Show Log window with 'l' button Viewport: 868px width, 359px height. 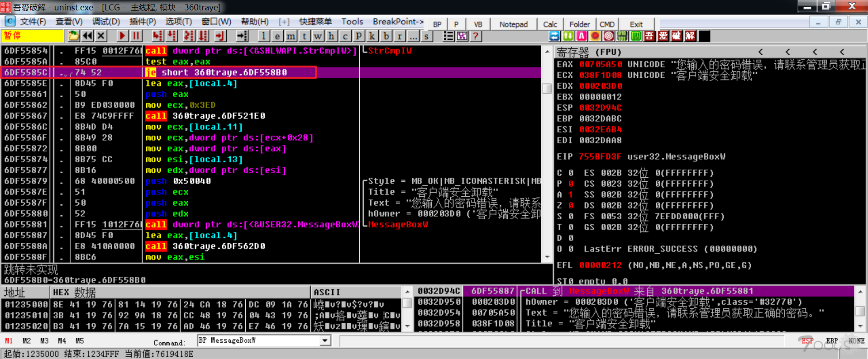click(x=263, y=36)
